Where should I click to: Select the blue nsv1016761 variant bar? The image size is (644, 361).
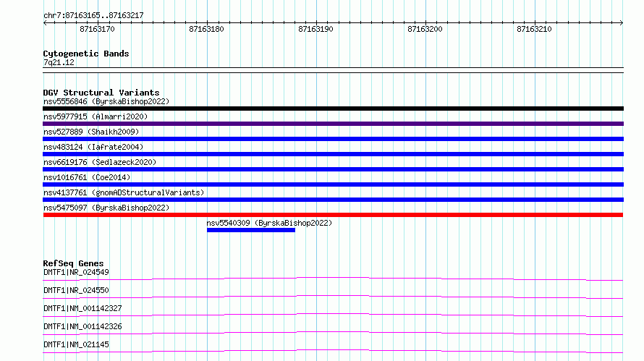tap(333, 184)
